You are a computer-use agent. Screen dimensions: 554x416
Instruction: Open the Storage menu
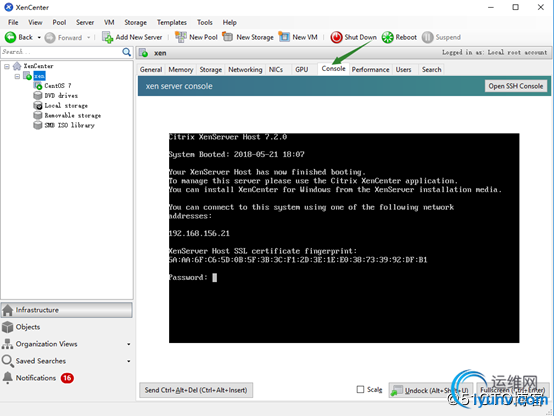click(136, 23)
